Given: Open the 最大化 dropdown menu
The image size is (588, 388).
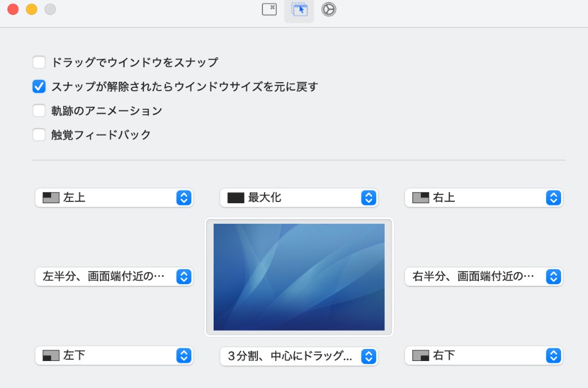Looking at the screenshot, I should point(369,197).
